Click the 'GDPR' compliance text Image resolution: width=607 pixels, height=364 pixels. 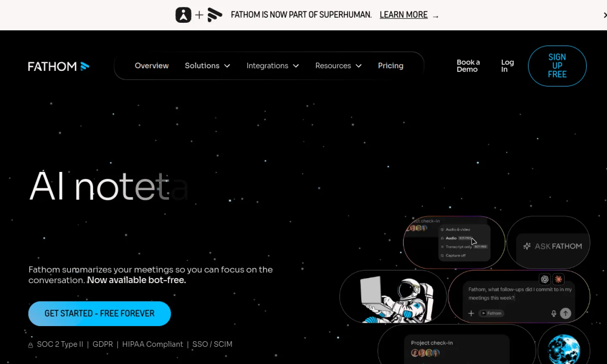(103, 344)
